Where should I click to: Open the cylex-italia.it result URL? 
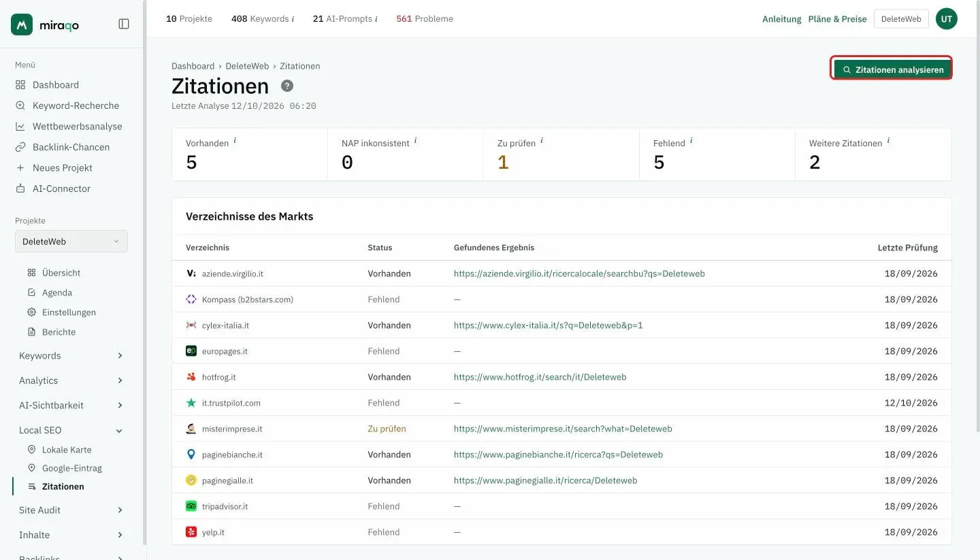pos(548,325)
